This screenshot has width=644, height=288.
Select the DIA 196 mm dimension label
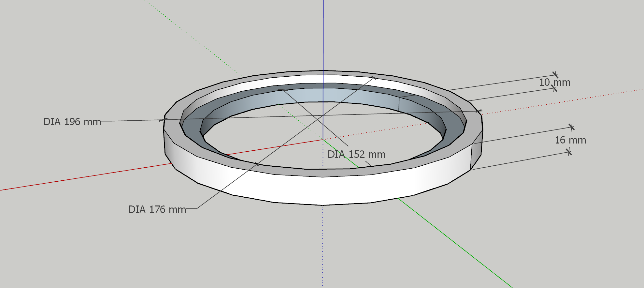(x=72, y=122)
